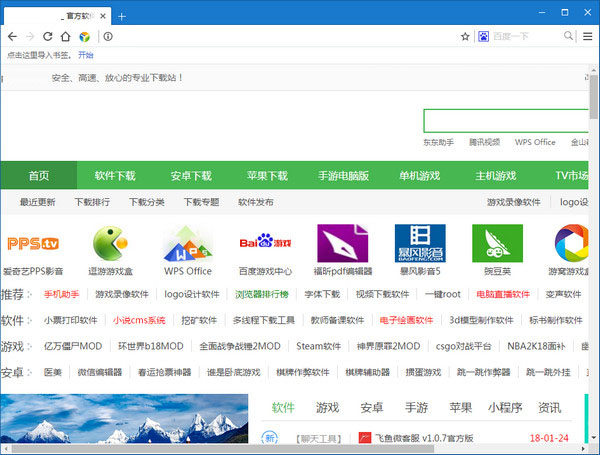Bookmark this page with the star
This screenshot has width=600, height=455.
coord(465,36)
